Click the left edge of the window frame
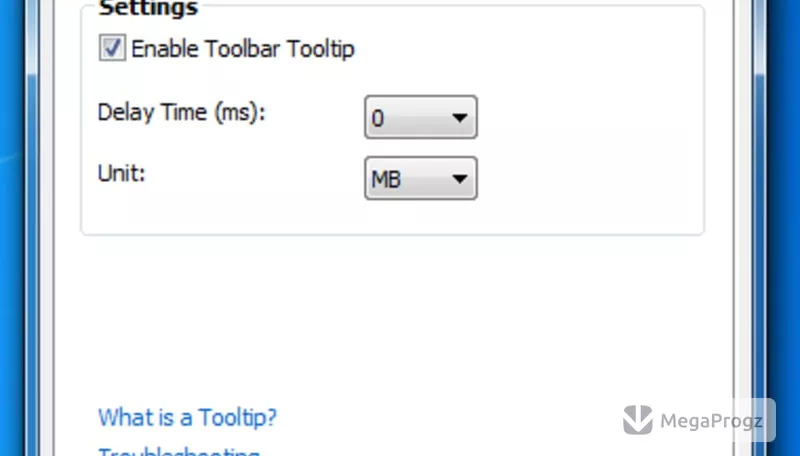This screenshot has height=456, width=800. pos(39,228)
